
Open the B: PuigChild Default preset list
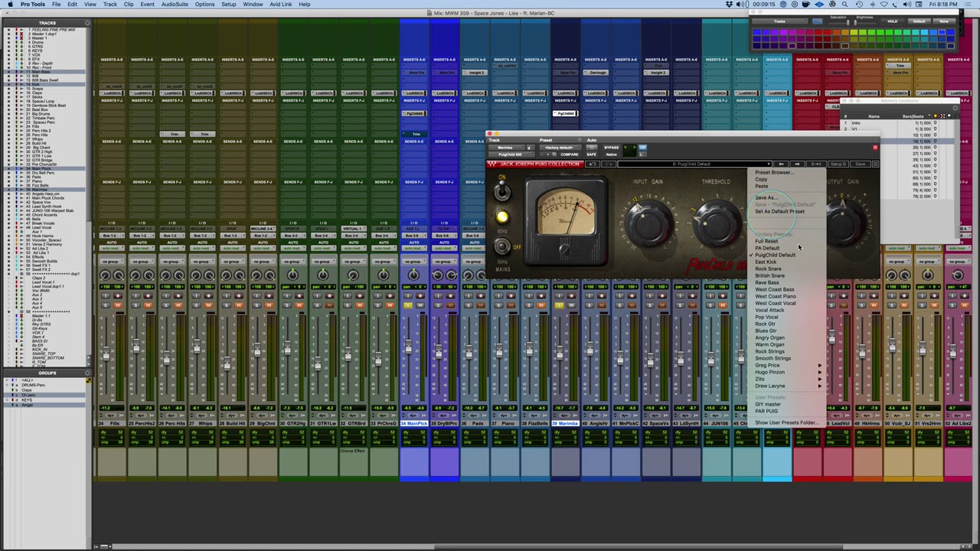(695, 164)
